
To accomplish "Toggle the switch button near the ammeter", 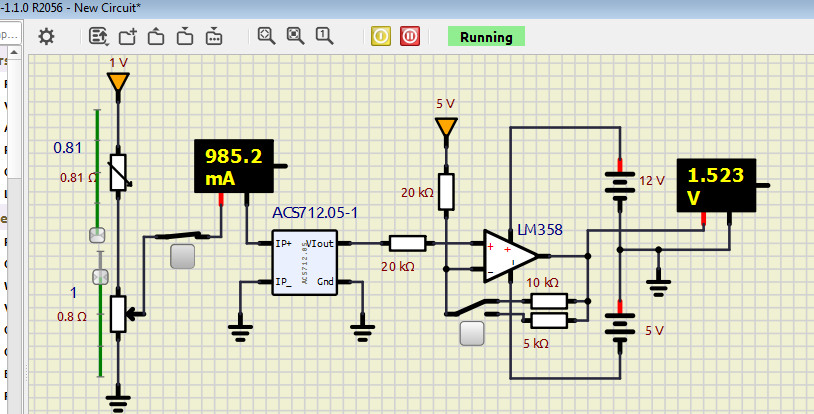I will pyautogui.click(x=182, y=257).
